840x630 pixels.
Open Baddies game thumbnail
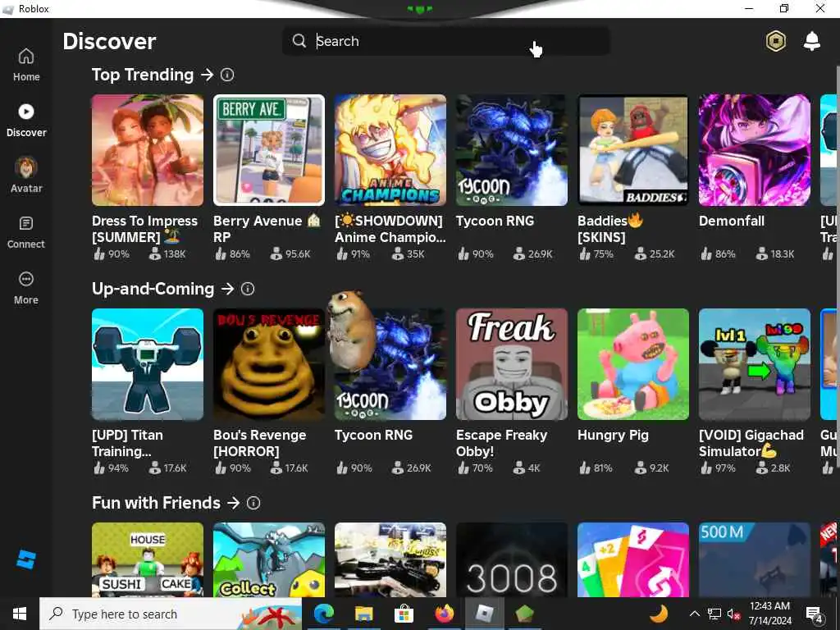pyautogui.click(x=633, y=150)
